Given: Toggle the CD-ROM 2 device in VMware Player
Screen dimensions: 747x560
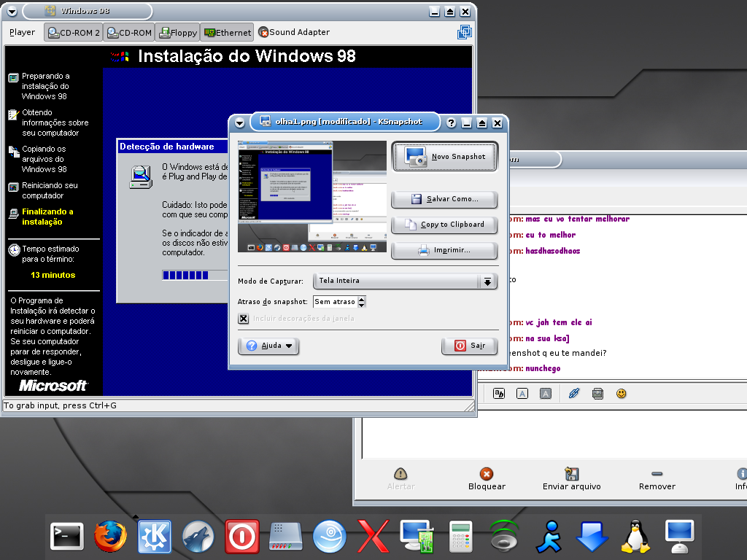Looking at the screenshot, I should (x=74, y=32).
